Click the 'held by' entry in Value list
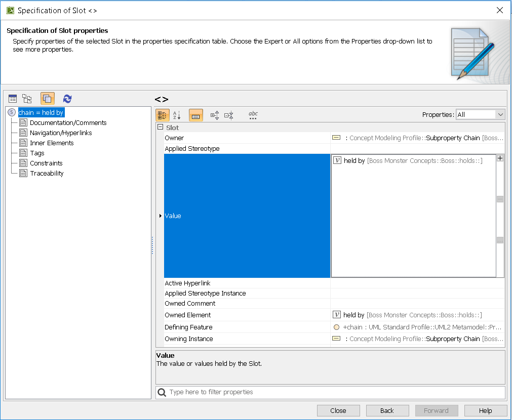Screen dimensions: 512x420 click(x=413, y=160)
